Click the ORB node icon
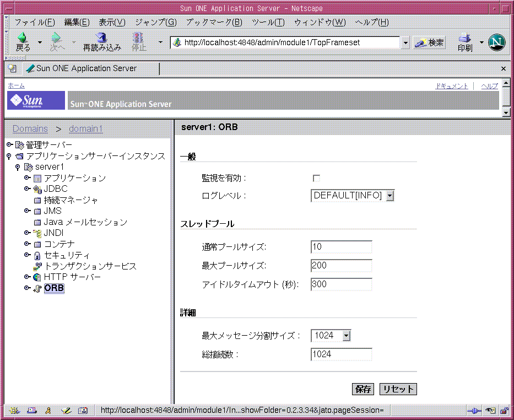This screenshot has width=514, height=420. point(37,288)
